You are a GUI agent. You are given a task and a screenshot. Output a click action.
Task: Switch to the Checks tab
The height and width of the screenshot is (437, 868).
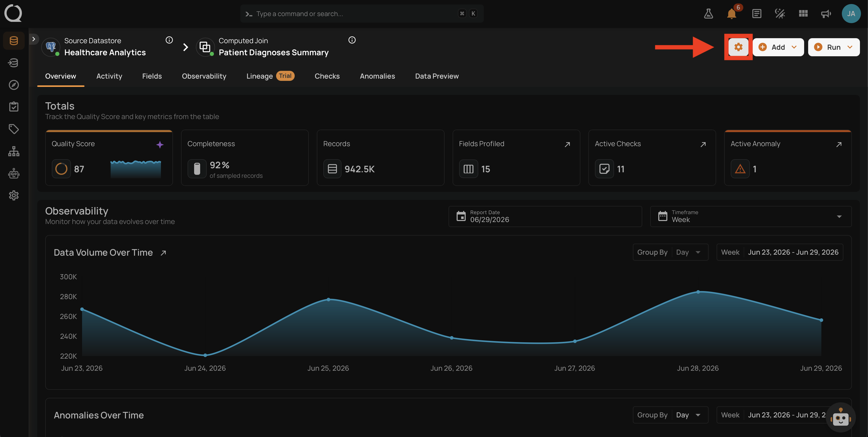pyautogui.click(x=327, y=76)
